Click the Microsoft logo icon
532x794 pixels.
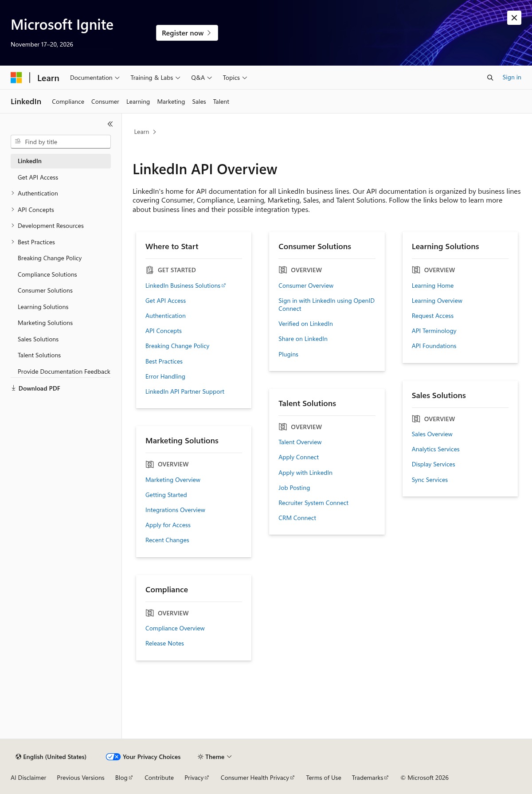pyautogui.click(x=16, y=78)
